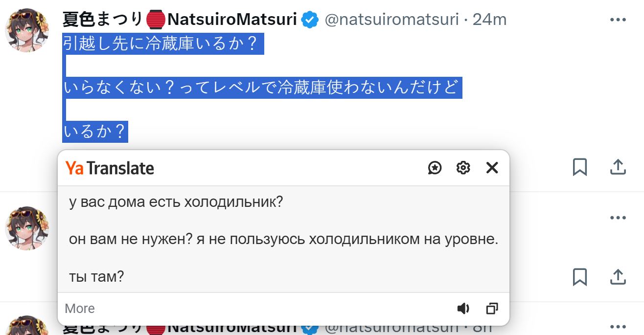Click the star icon in the Translate popup

[435, 168]
